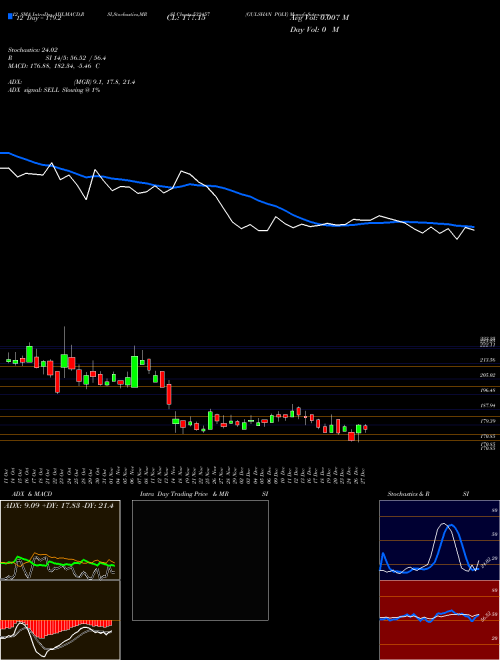This screenshot has width=500, height=660.
Task: Click the 'Avg Vol: 0.007 M' text
Action: [319, 18]
